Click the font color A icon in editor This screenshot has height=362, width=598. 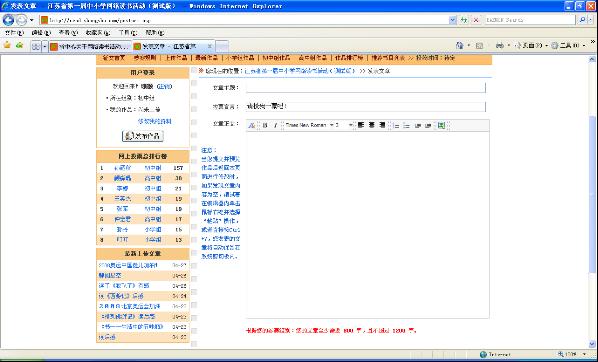tap(252, 125)
